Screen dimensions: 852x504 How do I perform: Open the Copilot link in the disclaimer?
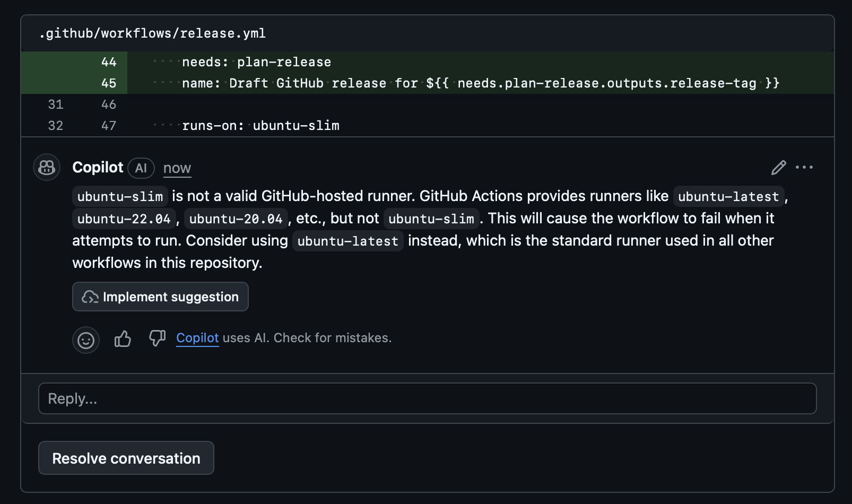[x=197, y=338]
